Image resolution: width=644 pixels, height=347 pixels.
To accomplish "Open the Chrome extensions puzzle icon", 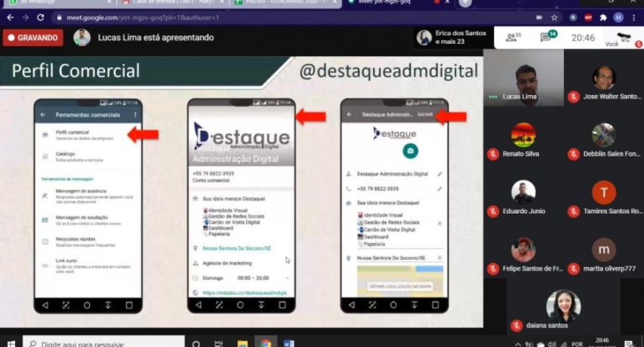I will (x=603, y=18).
